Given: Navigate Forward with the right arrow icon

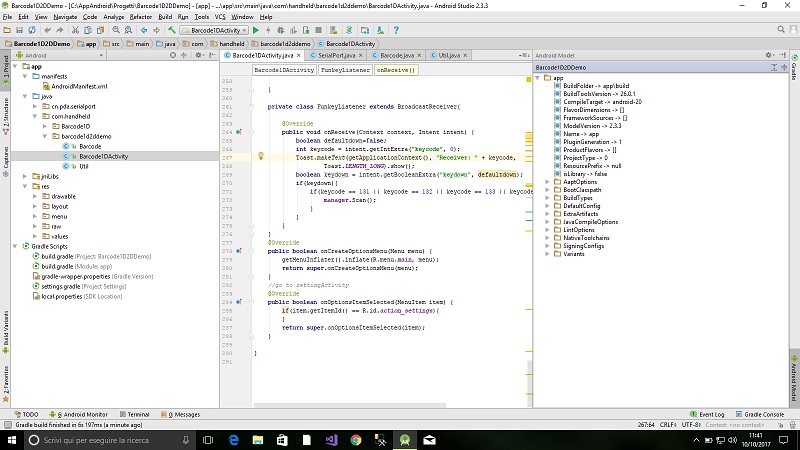Looking at the screenshot, I should click(156, 30).
